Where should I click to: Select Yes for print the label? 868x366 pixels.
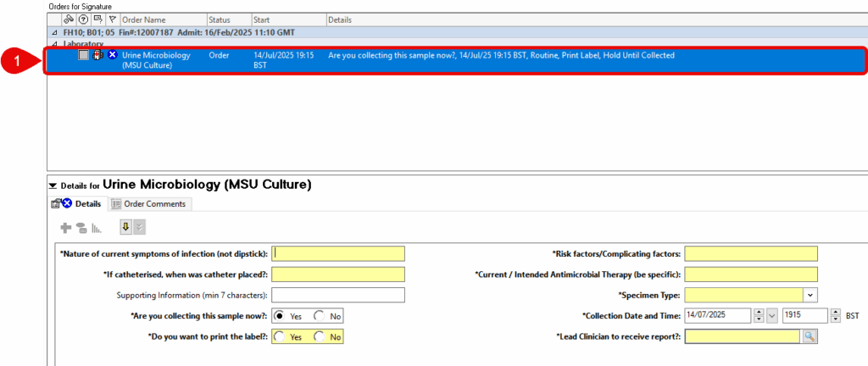coord(279,336)
